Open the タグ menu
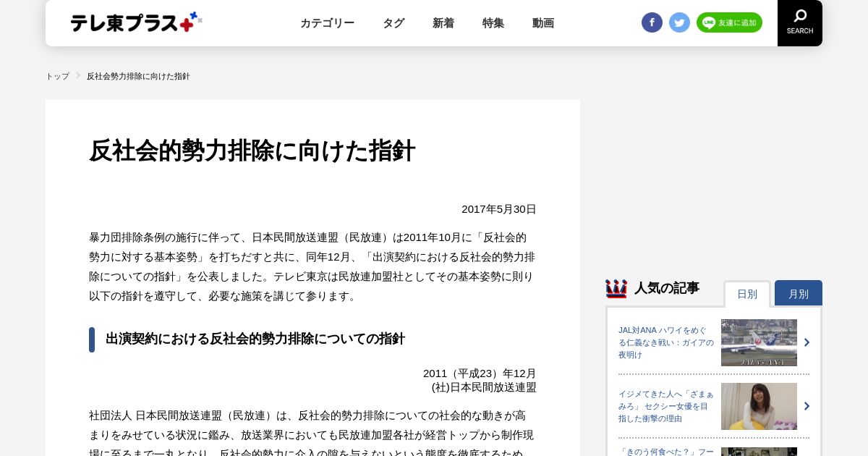868x456 pixels. click(393, 23)
